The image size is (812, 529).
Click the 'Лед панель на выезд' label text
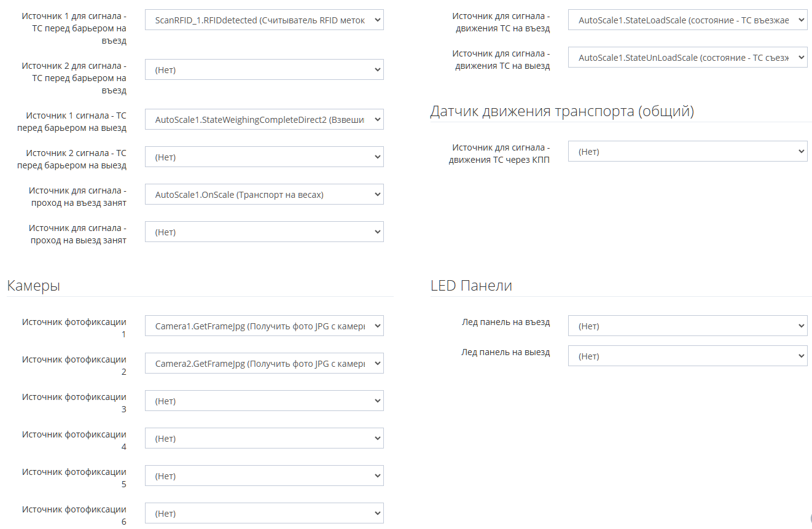tap(506, 353)
